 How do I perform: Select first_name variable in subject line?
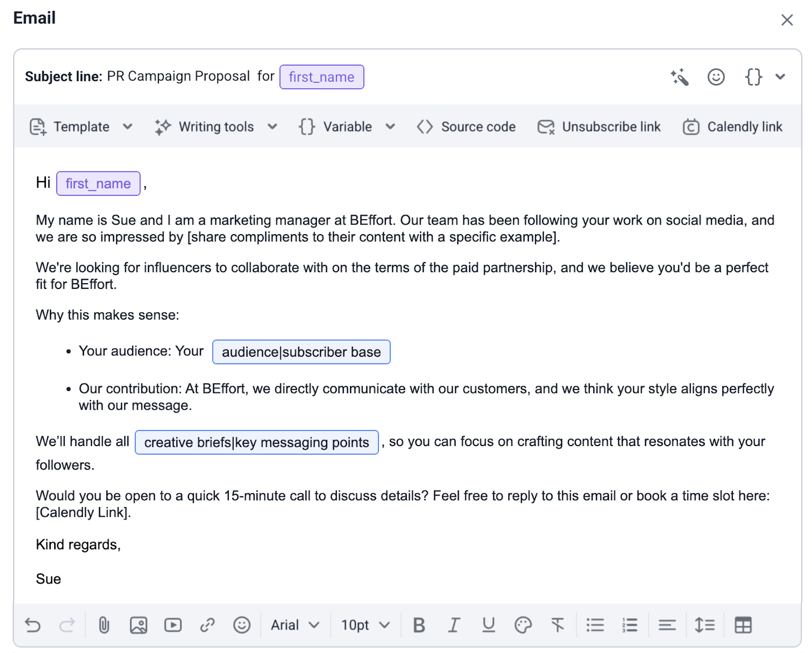click(x=322, y=77)
